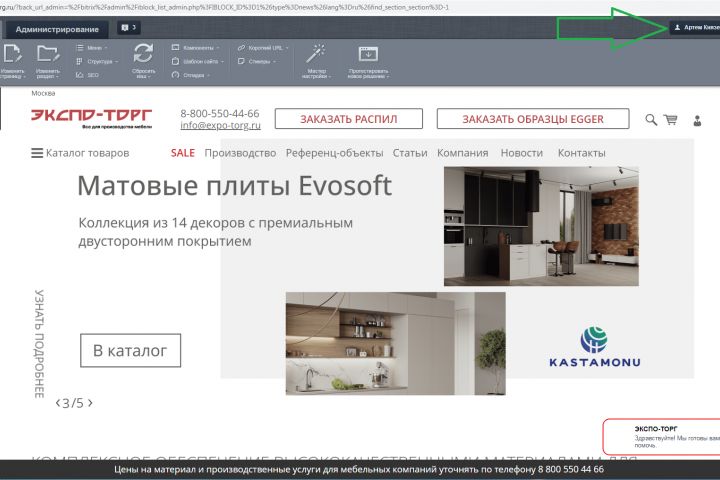Click the phone number 8-800-550-44-66
Screen dimensions: 720x480
(x=219, y=113)
